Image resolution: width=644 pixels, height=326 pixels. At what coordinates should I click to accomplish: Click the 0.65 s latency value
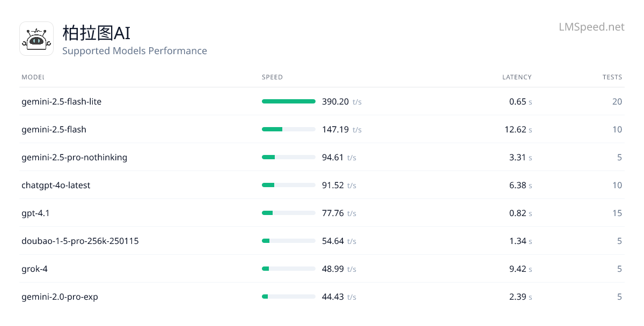[x=521, y=101]
